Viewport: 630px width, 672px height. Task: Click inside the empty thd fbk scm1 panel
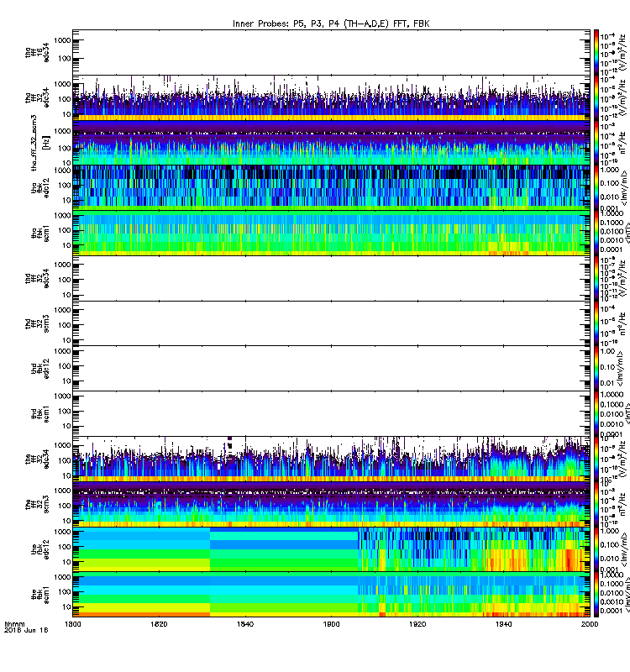(x=331, y=414)
